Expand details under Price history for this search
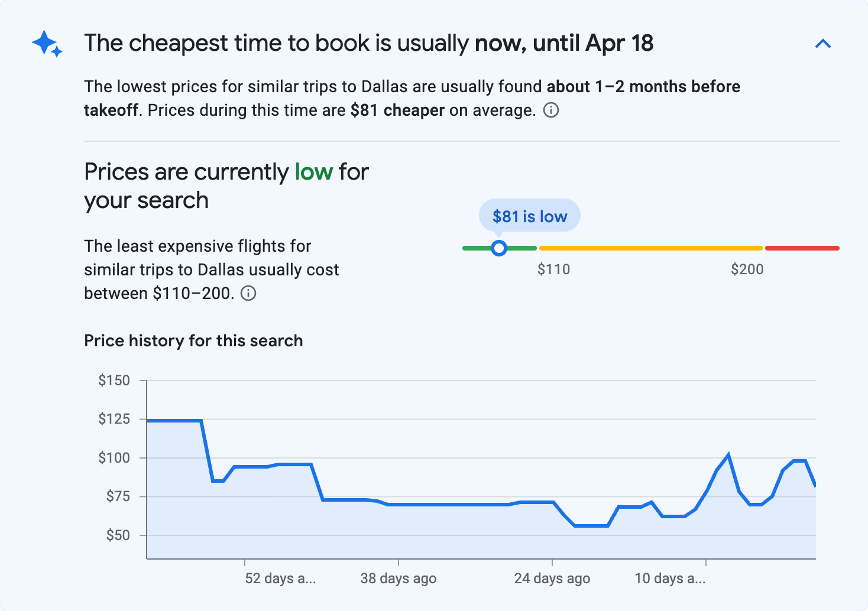Viewport: 868px width, 611px height. click(193, 340)
